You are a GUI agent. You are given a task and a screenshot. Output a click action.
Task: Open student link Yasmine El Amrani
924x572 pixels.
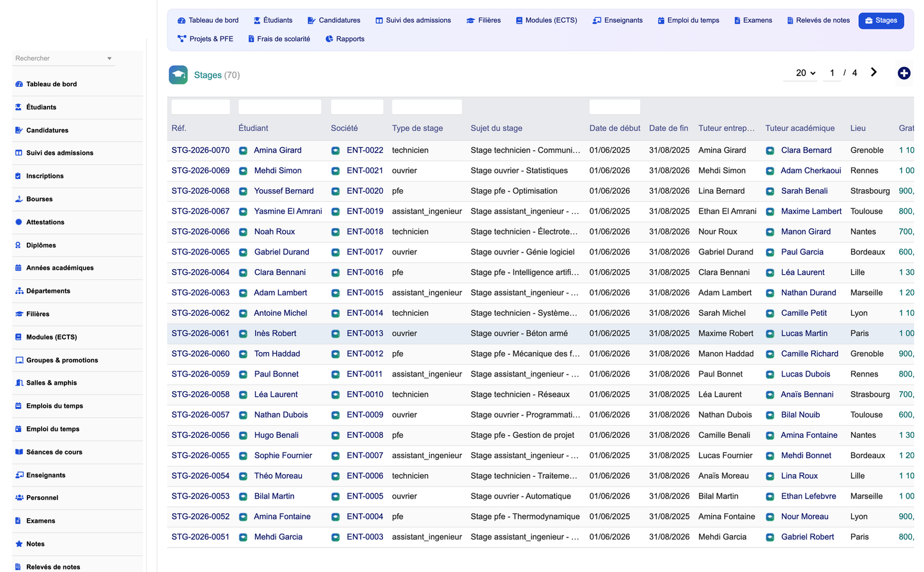click(x=288, y=212)
